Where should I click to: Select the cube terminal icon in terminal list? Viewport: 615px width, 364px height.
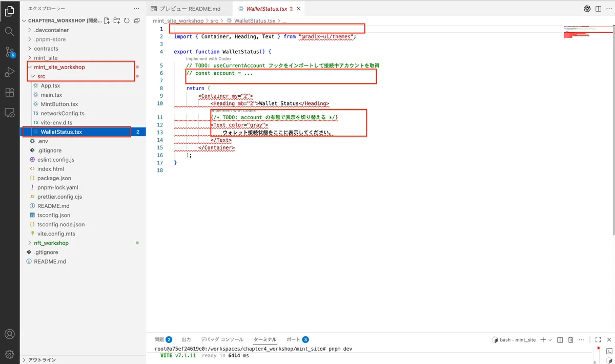[x=608, y=360]
